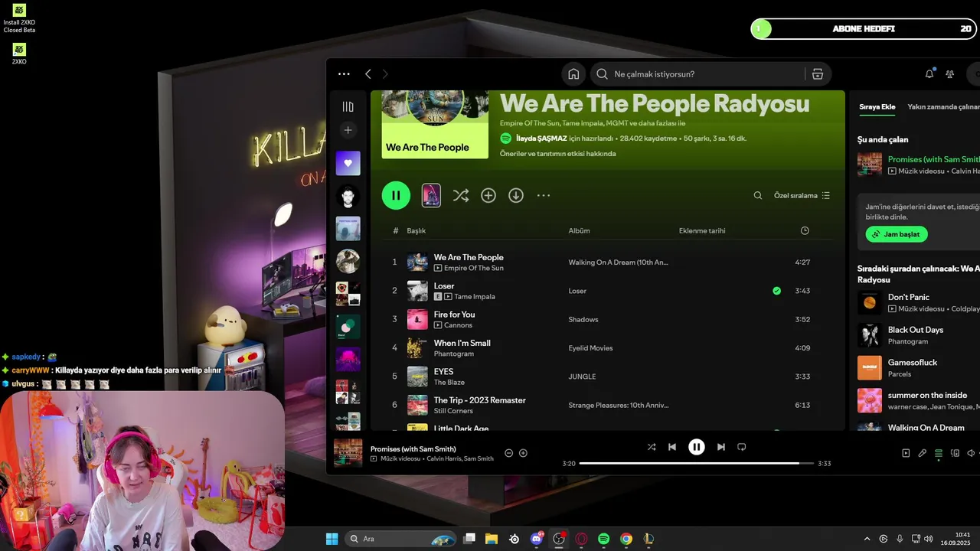Pause playback in the bottom player bar

tap(697, 447)
